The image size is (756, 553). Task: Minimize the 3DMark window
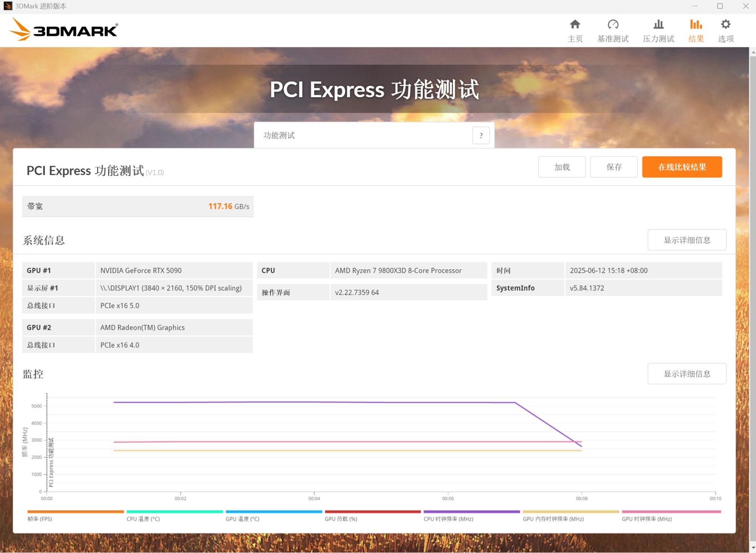(695, 6)
